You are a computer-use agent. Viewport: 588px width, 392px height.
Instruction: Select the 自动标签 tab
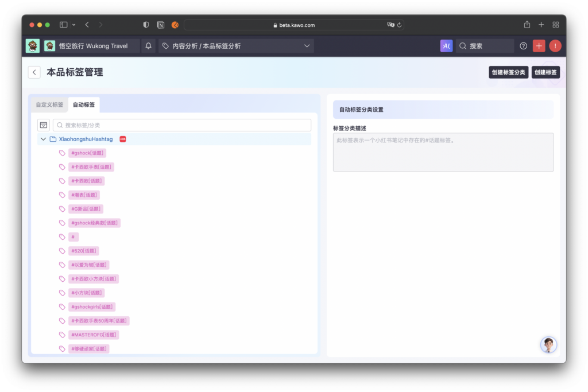pos(84,105)
